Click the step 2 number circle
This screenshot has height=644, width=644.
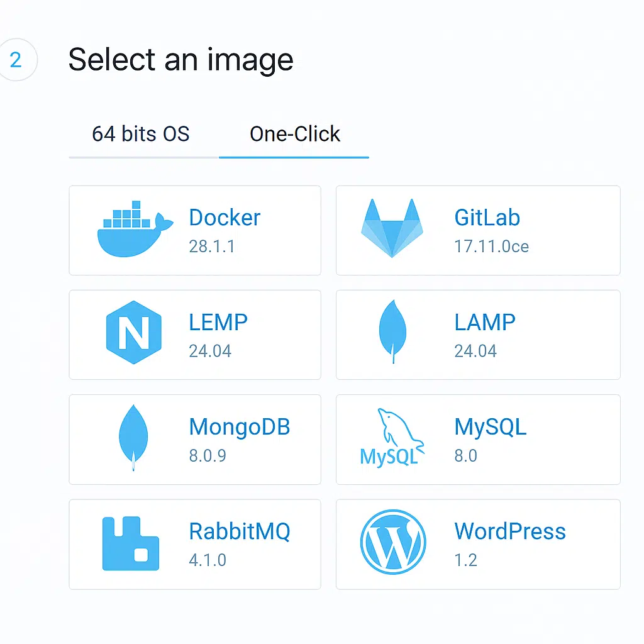click(x=16, y=60)
